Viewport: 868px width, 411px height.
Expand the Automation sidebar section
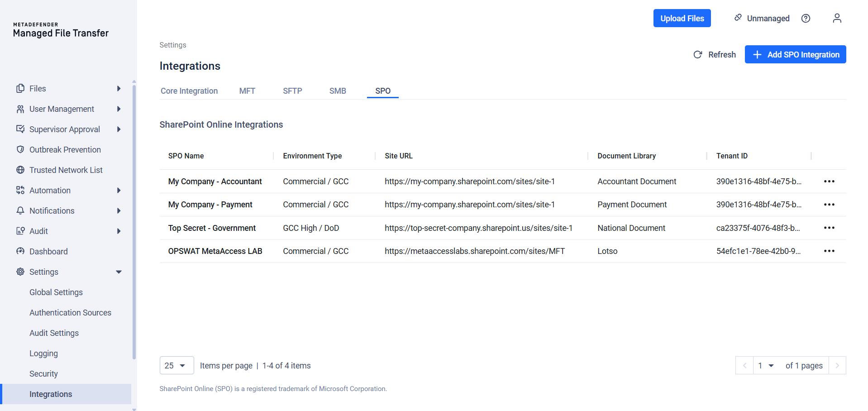pos(119,191)
